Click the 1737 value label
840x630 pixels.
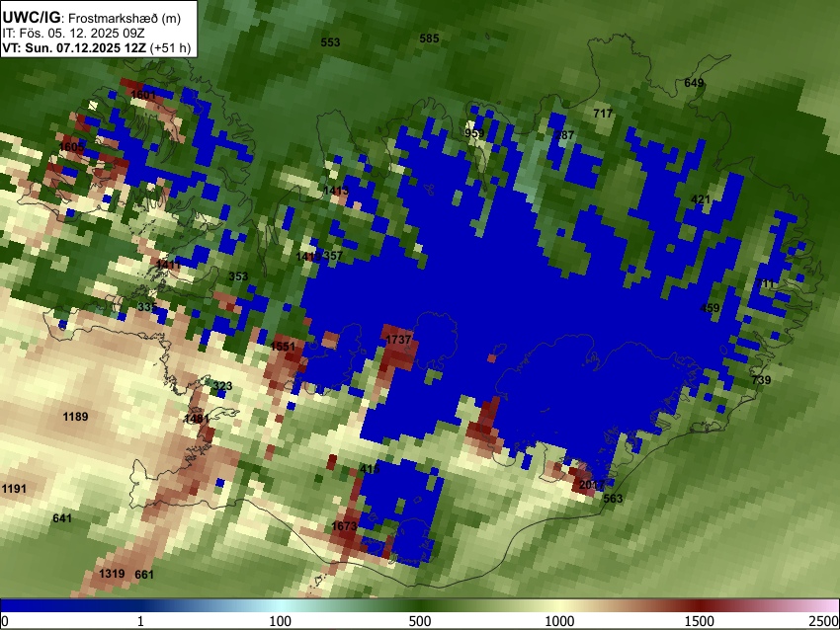point(398,340)
